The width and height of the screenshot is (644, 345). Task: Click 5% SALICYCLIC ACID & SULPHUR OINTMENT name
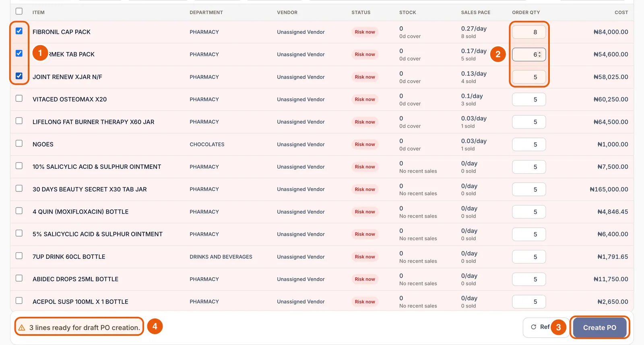pos(97,234)
